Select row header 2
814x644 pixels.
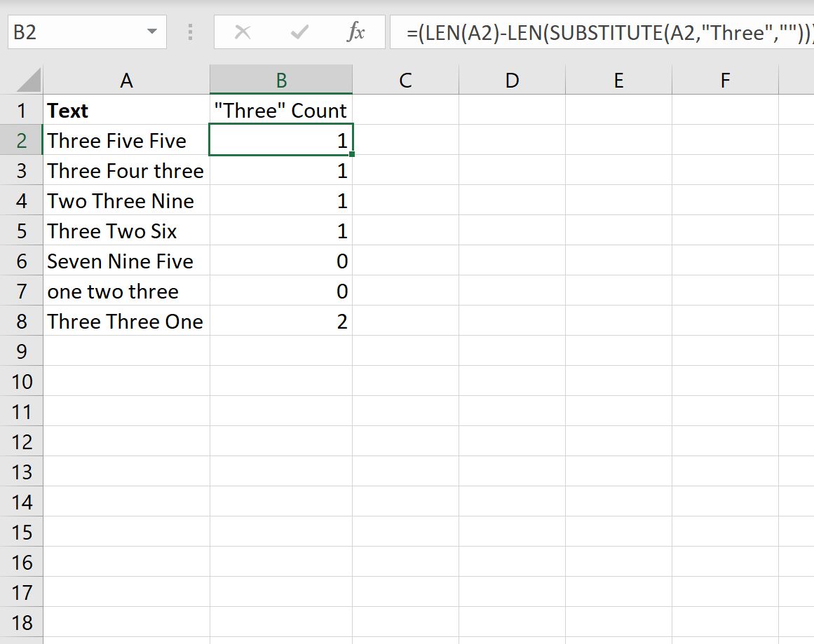(x=22, y=140)
